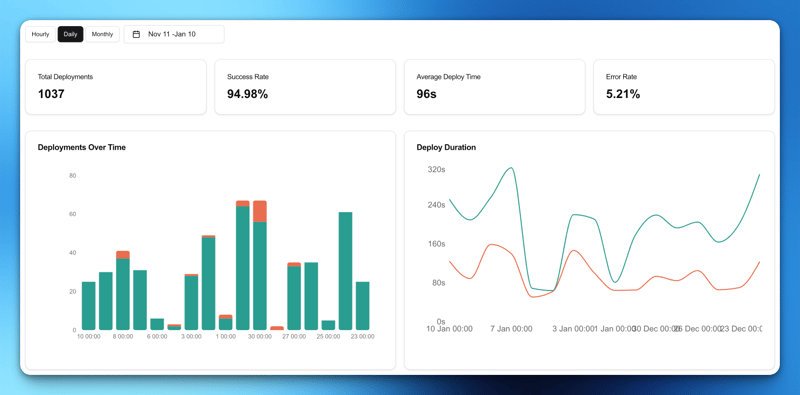Click the orange line peak near 3 Jan

[x=573, y=251]
